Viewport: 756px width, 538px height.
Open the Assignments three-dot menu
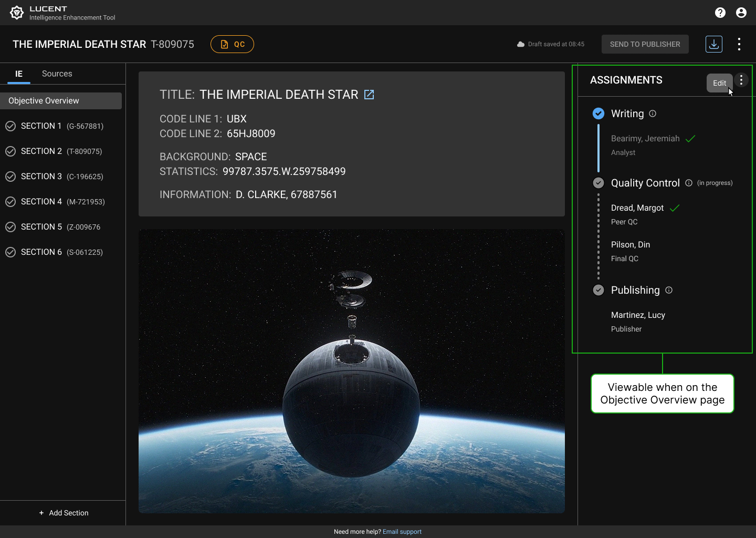click(741, 80)
